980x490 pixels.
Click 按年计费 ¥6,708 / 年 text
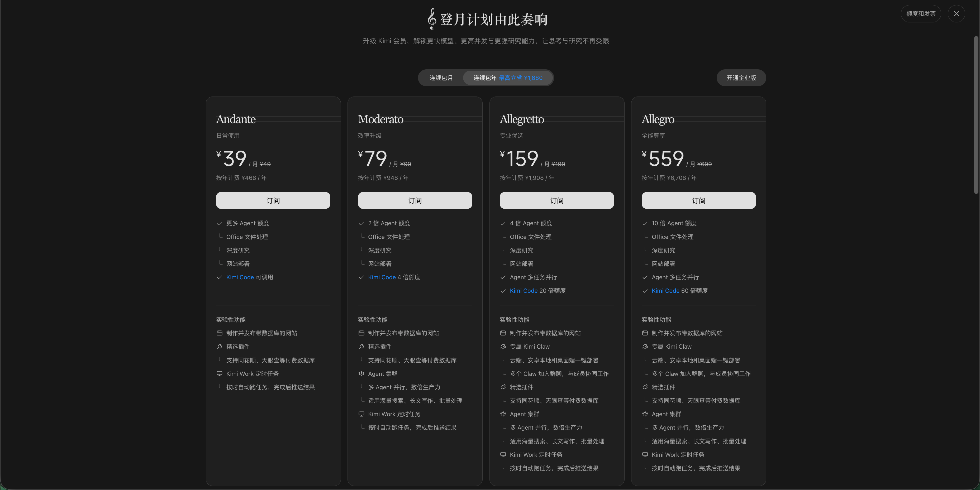(669, 177)
